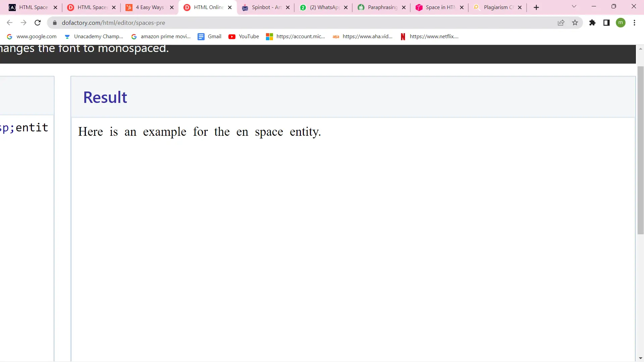Expand the browser tab list dropdown
This screenshot has height=362, width=644.
[574, 7]
